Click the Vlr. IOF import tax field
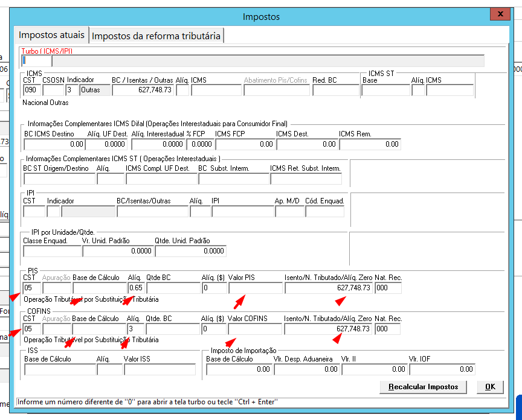The image size is (522, 420). 442,369
